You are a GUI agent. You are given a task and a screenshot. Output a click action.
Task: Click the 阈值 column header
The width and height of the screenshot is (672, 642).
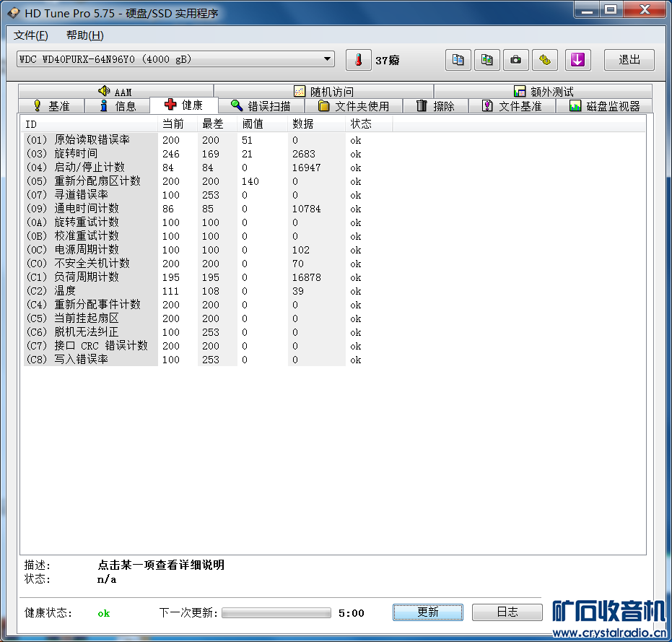tap(262, 124)
